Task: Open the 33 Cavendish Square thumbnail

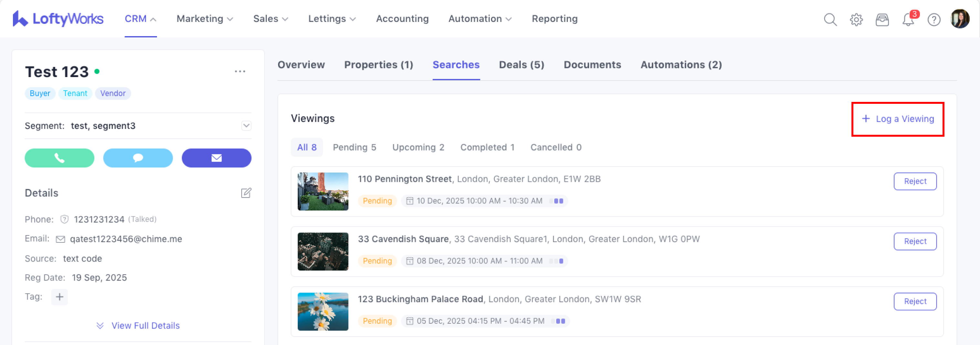Action: (x=323, y=251)
